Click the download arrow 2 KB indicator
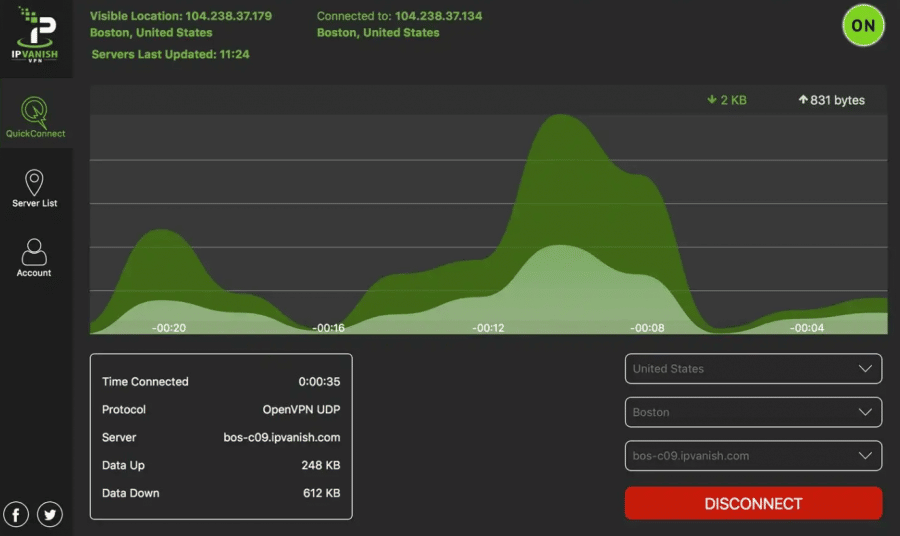The height and width of the screenshot is (536, 900). point(727,100)
